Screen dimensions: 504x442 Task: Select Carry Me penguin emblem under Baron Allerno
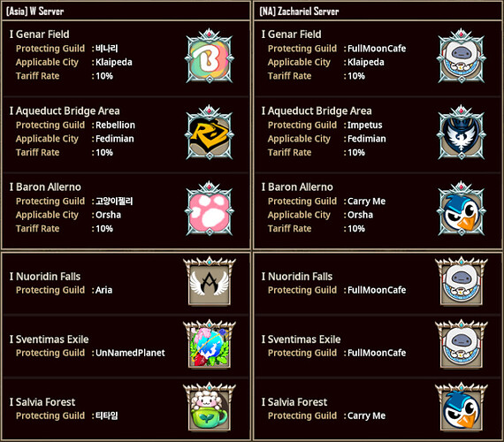[x=462, y=209]
